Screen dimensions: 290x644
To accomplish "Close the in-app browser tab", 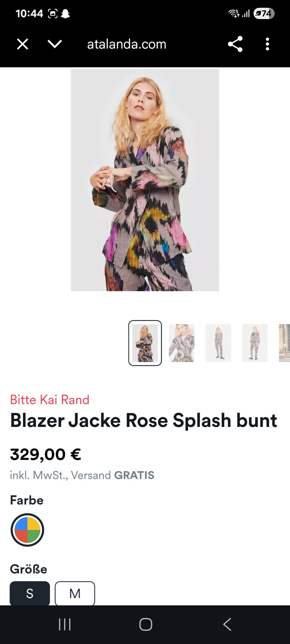I will click(x=23, y=44).
